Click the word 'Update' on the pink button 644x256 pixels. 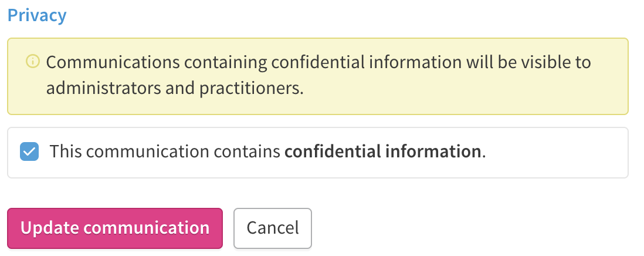[49, 228]
